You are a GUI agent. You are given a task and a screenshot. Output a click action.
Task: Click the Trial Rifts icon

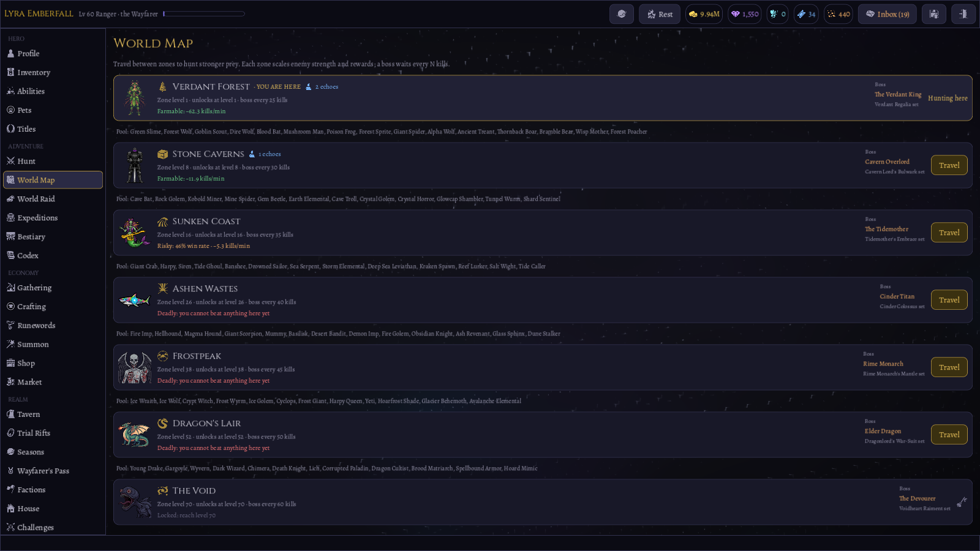tap(10, 433)
